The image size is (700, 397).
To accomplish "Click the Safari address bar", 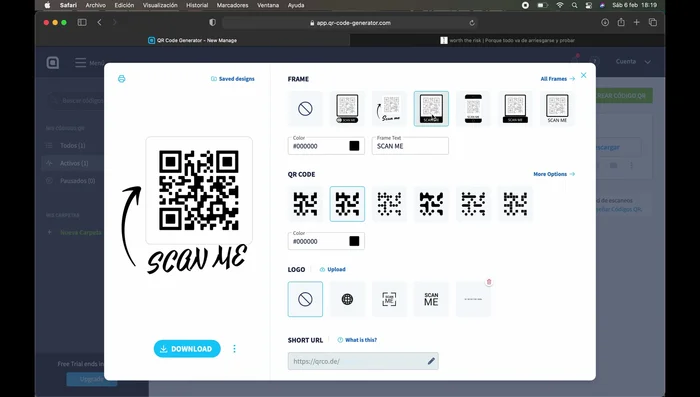I will tap(350, 23).
